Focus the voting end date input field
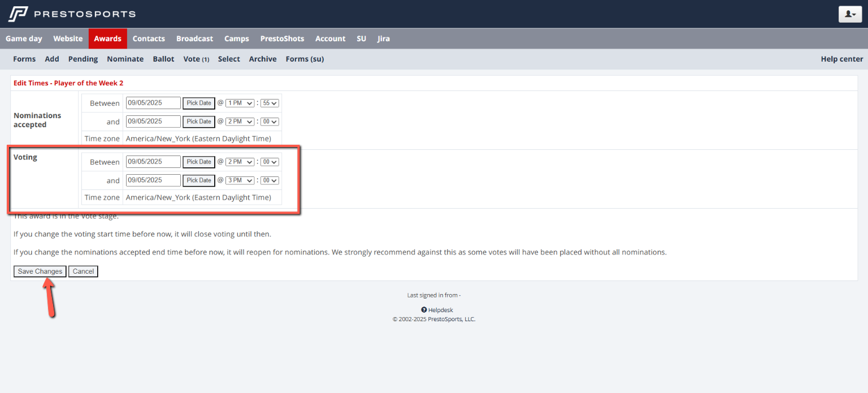 tap(153, 180)
